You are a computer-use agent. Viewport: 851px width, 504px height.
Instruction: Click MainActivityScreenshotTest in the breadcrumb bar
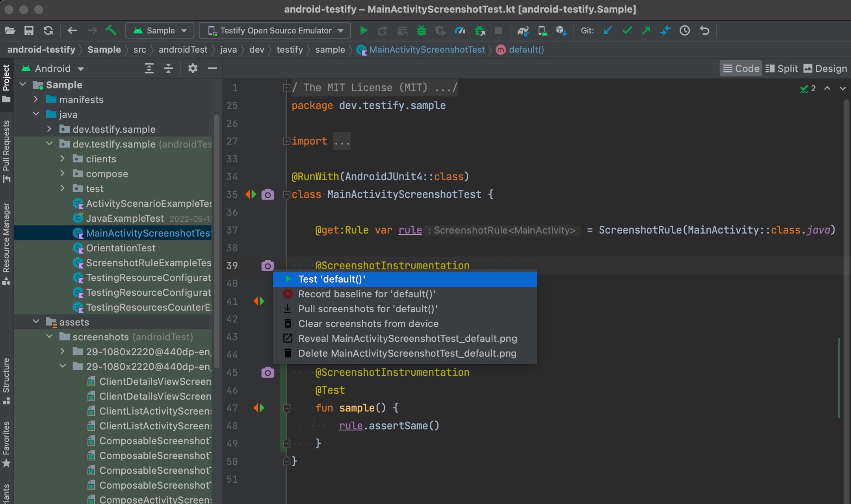tap(427, 50)
